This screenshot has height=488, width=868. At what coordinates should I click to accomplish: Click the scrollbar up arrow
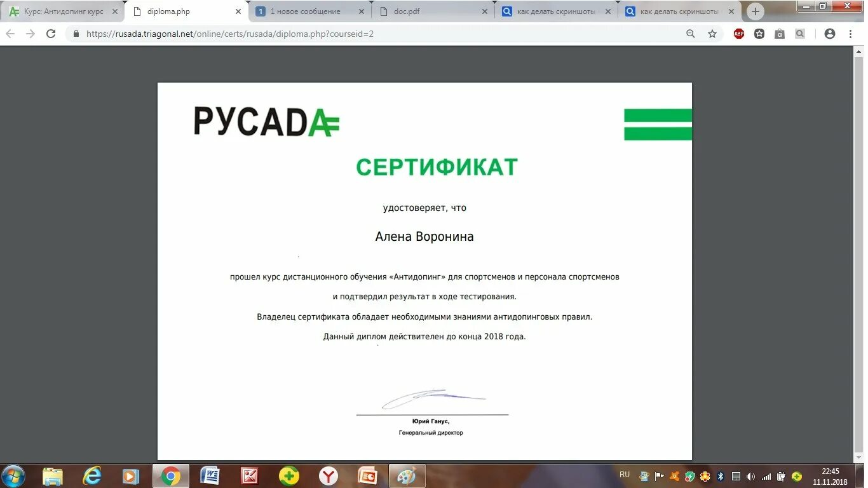click(x=859, y=51)
